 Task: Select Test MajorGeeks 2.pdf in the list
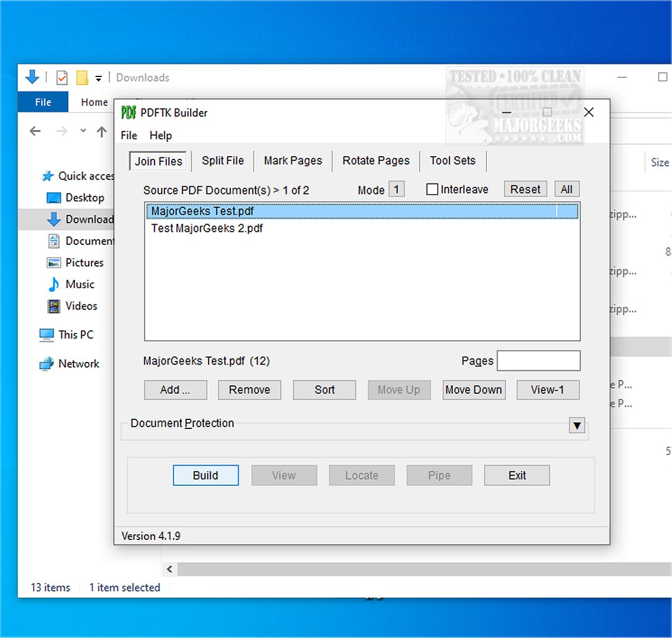362,228
